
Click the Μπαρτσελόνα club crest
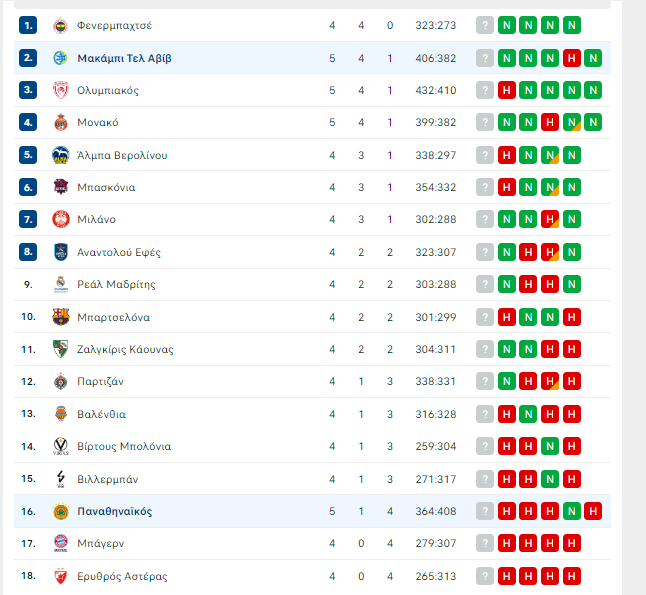[x=60, y=317]
